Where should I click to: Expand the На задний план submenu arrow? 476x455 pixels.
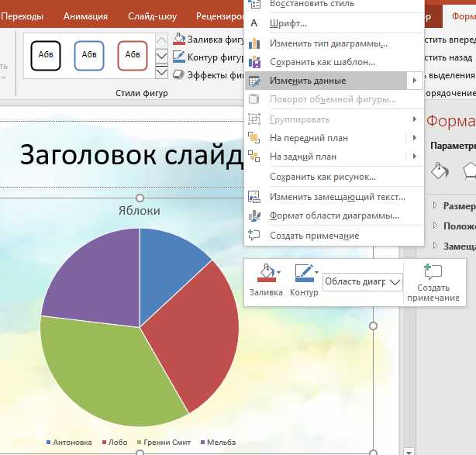coord(415,157)
